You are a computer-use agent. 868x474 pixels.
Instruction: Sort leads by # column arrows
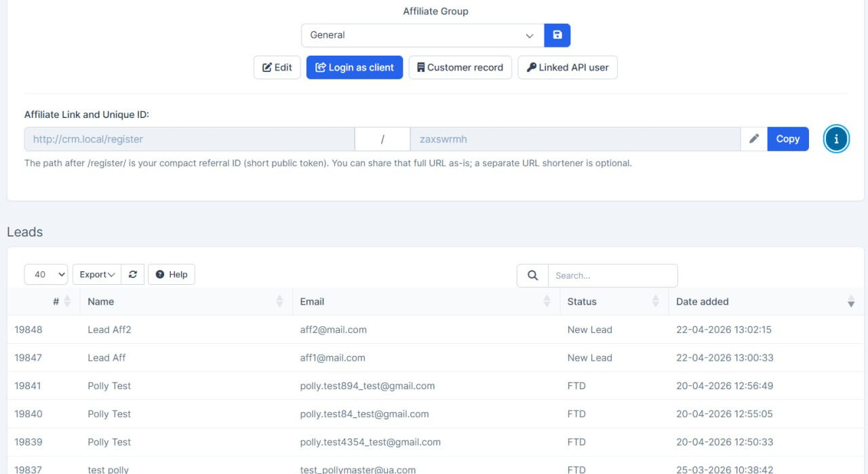(67, 302)
